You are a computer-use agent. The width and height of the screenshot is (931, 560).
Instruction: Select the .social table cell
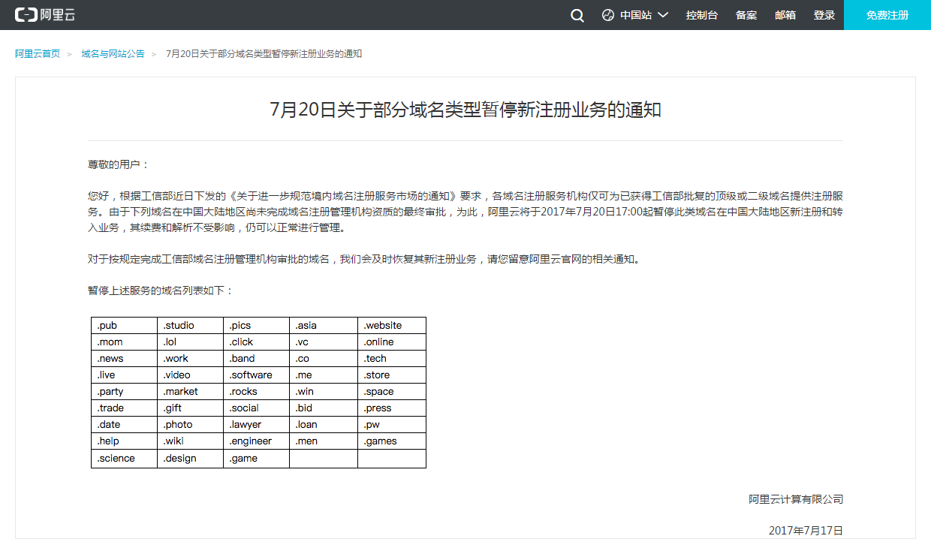[x=257, y=408]
